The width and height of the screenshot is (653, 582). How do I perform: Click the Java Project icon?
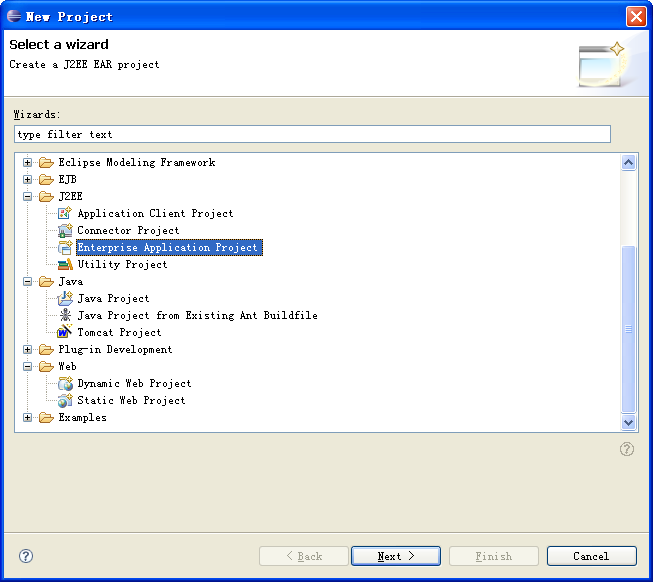click(65, 298)
